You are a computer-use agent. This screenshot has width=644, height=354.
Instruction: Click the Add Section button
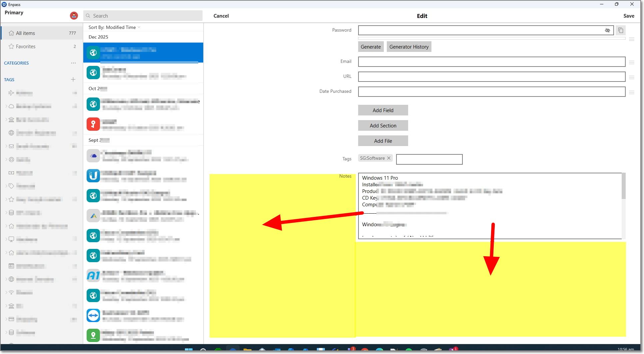[383, 126]
